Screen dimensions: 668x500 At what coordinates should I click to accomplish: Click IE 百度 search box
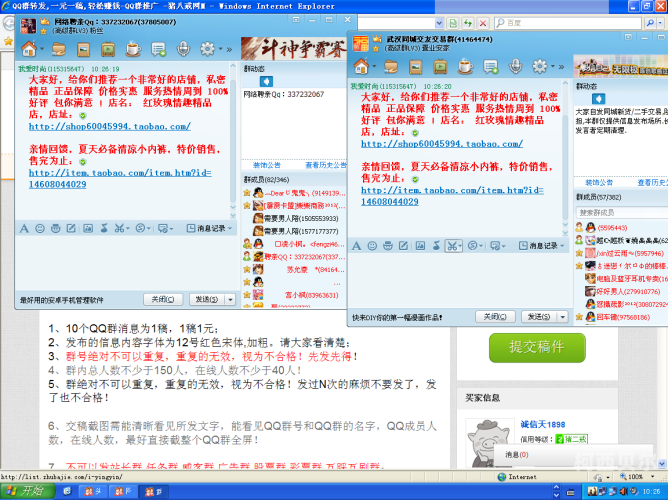coord(568,23)
